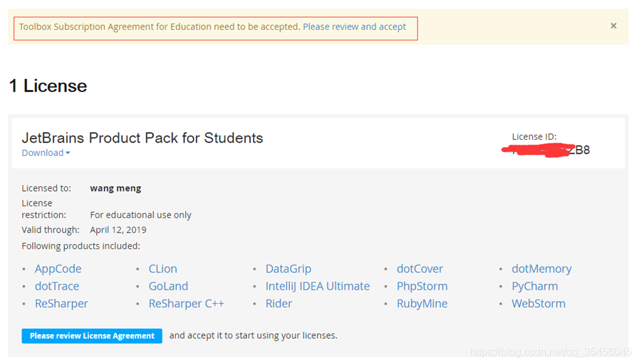Image resolution: width=638 pixels, height=364 pixels.
Task: Open the PhpStorm product link
Action: click(x=422, y=286)
